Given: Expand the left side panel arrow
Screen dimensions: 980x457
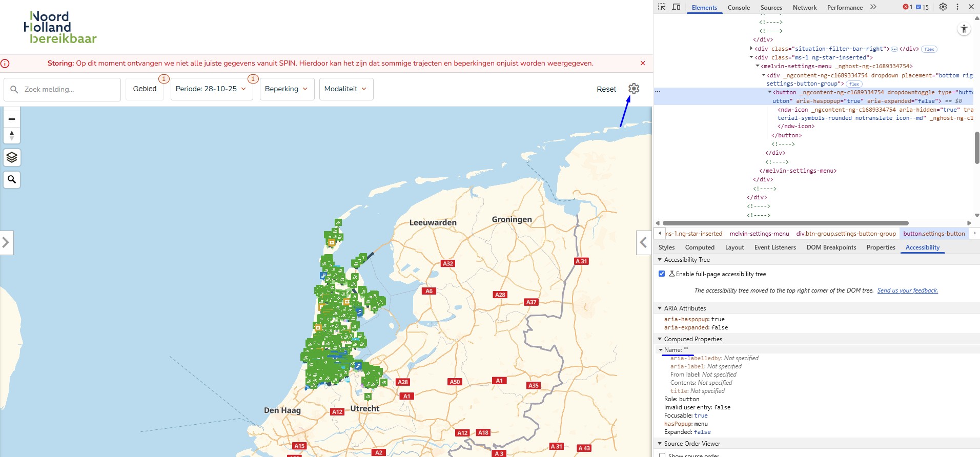Looking at the screenshot, I should (6, 242).
